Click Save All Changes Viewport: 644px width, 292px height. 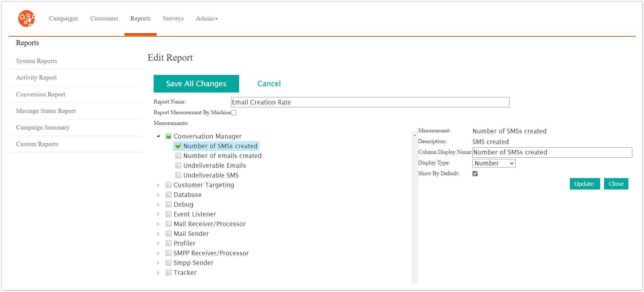coord(196,83)
